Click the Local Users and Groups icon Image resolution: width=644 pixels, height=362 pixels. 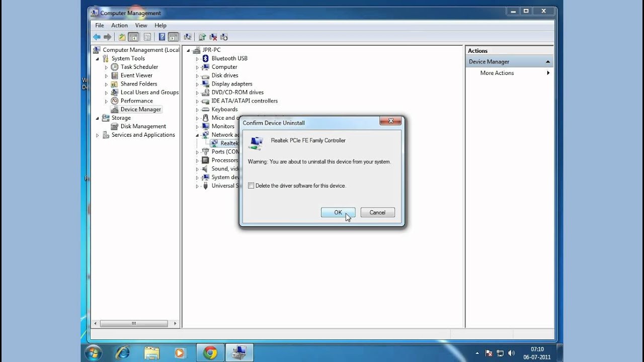115,93
